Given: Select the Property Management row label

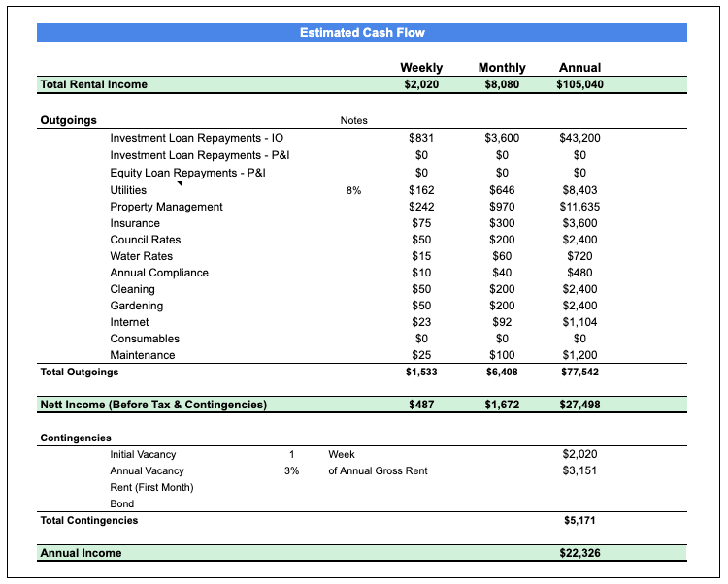Looking at the screenshot, I should [166, 207].
